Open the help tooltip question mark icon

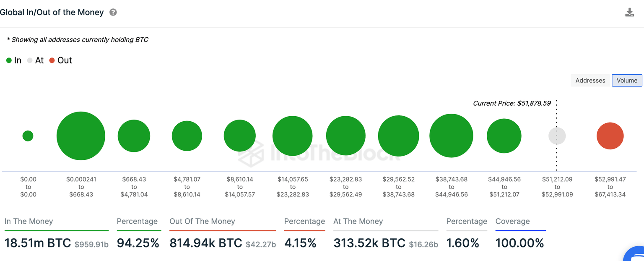point(112,12)
